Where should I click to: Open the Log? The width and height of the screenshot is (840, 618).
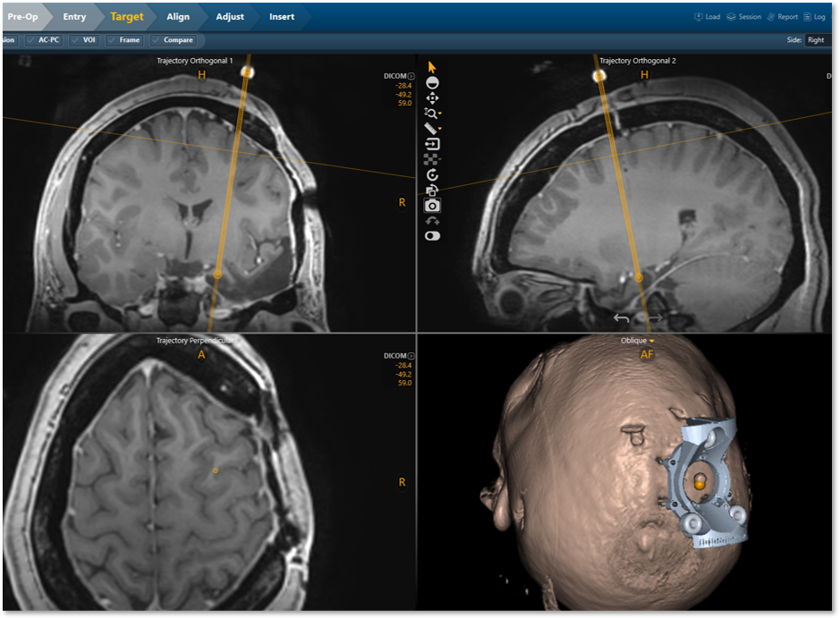click(814, 17)
